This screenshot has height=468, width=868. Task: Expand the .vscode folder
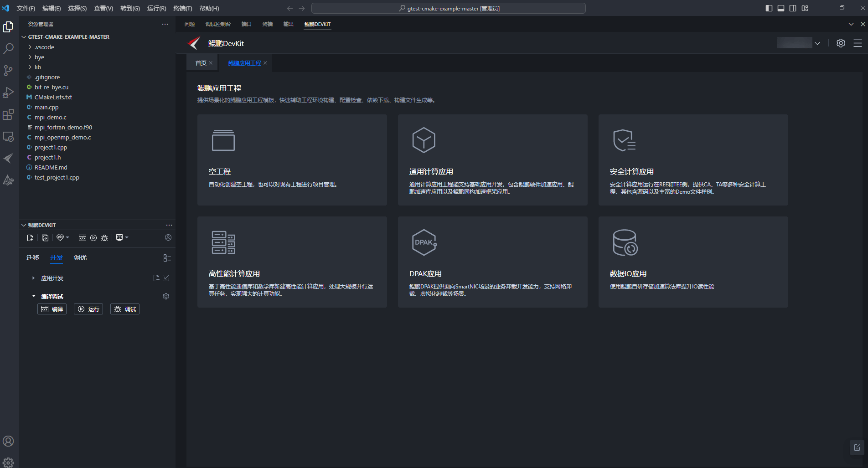click(30, 47)
